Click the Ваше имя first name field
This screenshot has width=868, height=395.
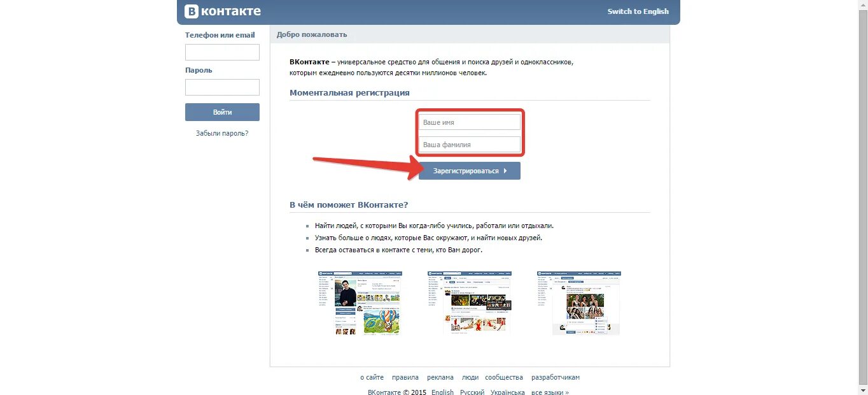click(x=470, y=122)
